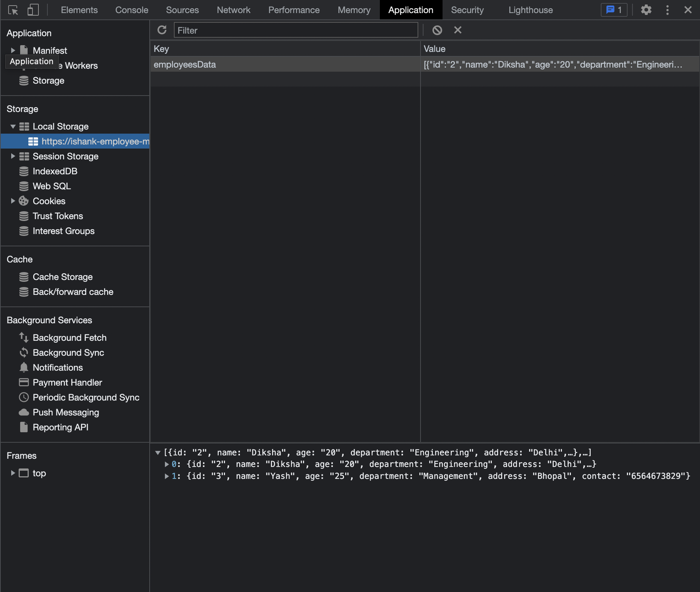Click the Cookies icon

pos(24,201)
